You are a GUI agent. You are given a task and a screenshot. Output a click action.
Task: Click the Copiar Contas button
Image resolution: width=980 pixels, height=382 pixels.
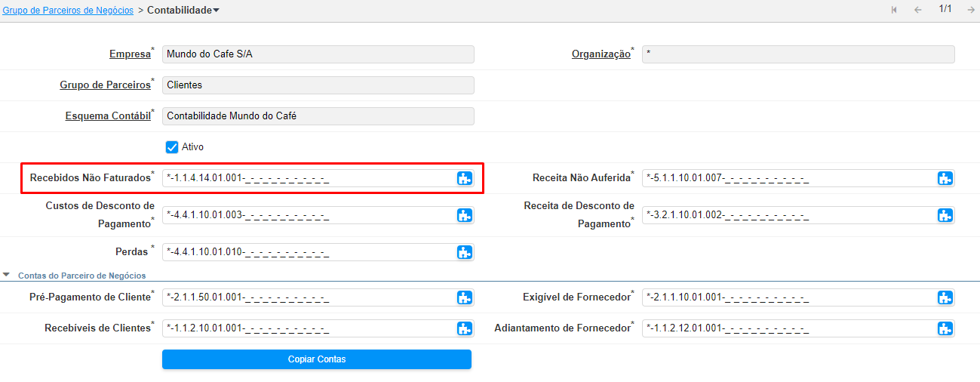316,359
